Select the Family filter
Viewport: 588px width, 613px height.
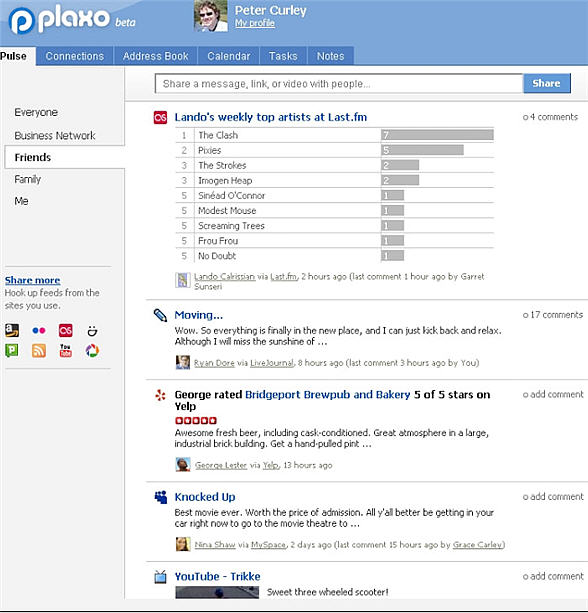(27, 179)
